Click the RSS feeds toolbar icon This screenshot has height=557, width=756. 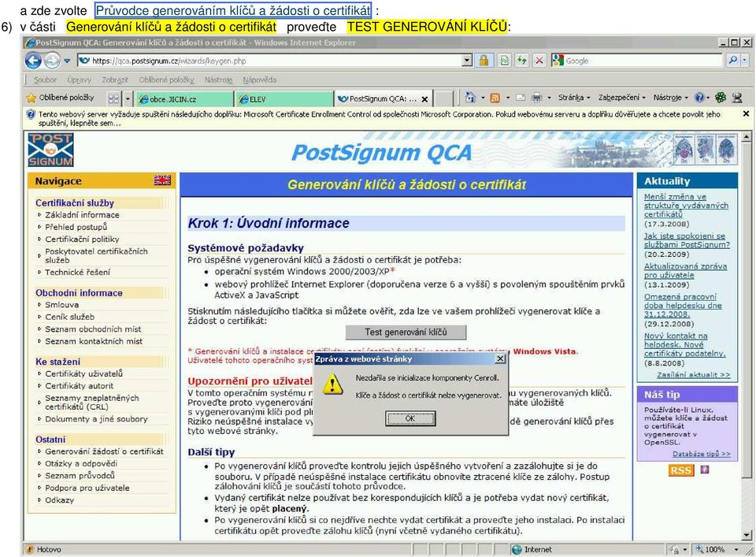495,98
